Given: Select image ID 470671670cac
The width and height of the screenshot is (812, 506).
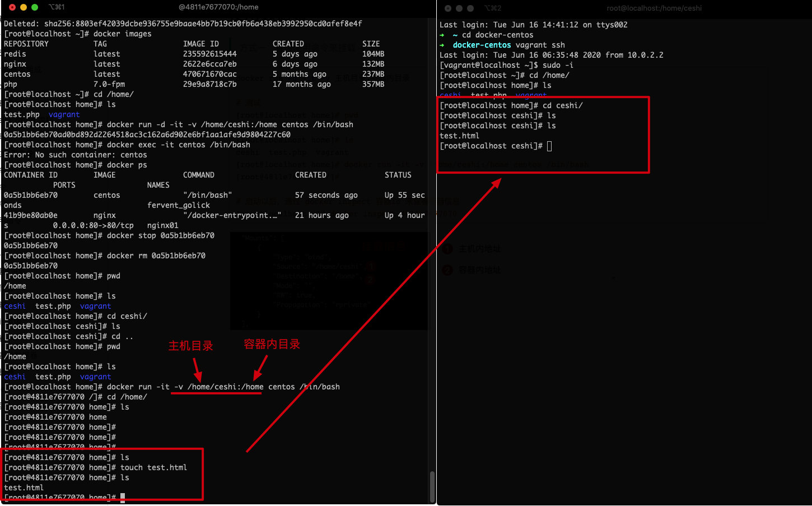Looking at the screenshot, I should [x=210, y=74].
